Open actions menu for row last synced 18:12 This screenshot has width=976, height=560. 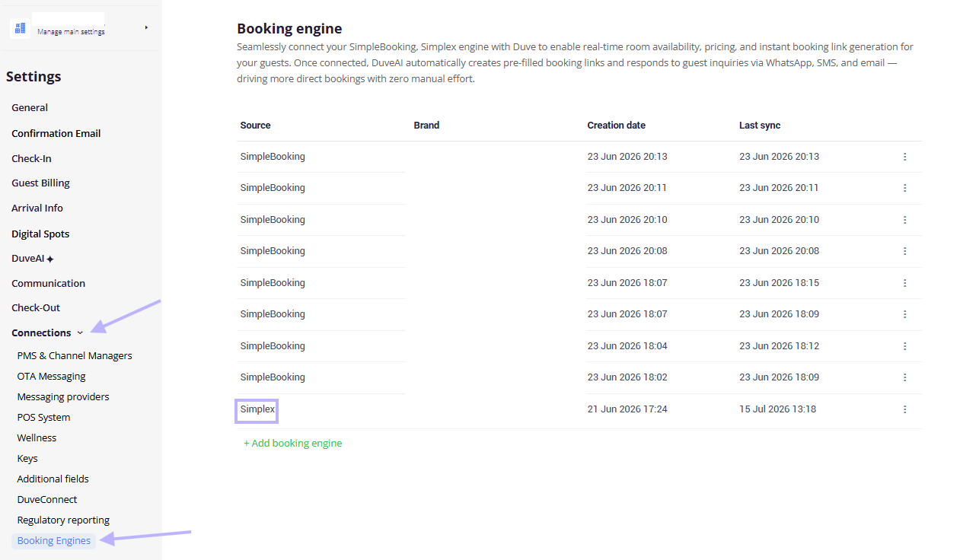tap(904, 346)
